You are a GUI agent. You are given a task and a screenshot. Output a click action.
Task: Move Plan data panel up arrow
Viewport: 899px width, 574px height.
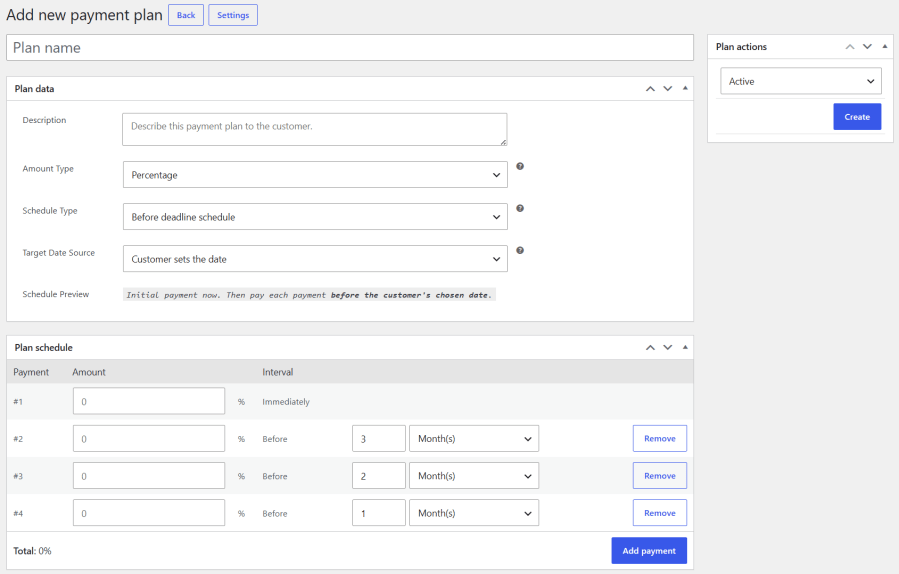[x=650, y=89]
